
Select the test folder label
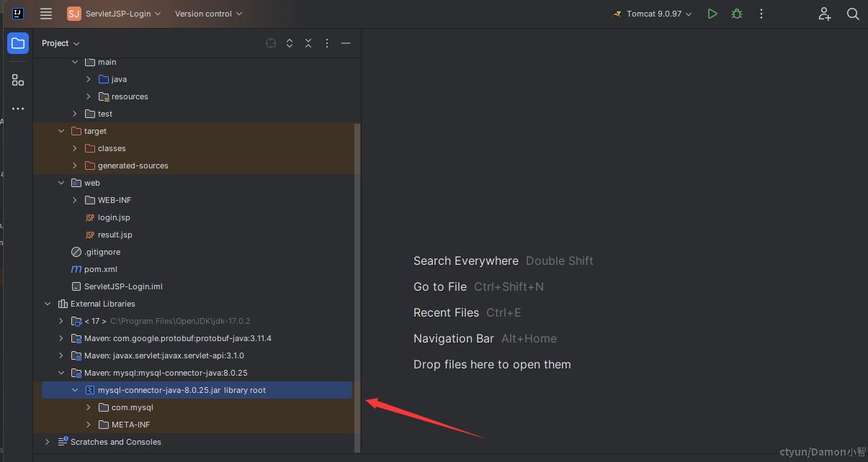click(105, 114)
